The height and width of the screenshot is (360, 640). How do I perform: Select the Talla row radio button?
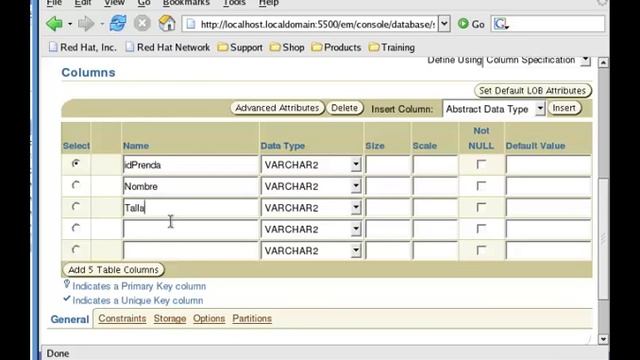tap(76, 206)
